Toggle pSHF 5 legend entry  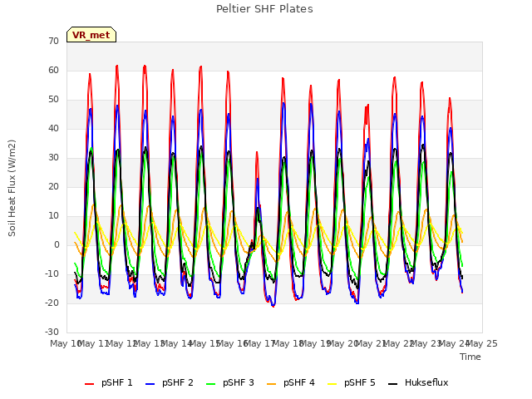click(x=352, y=382)
